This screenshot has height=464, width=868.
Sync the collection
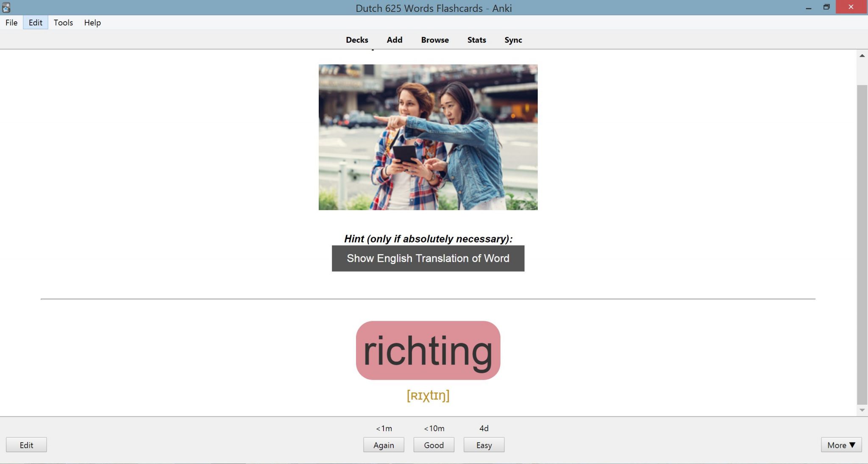point(513,39)
